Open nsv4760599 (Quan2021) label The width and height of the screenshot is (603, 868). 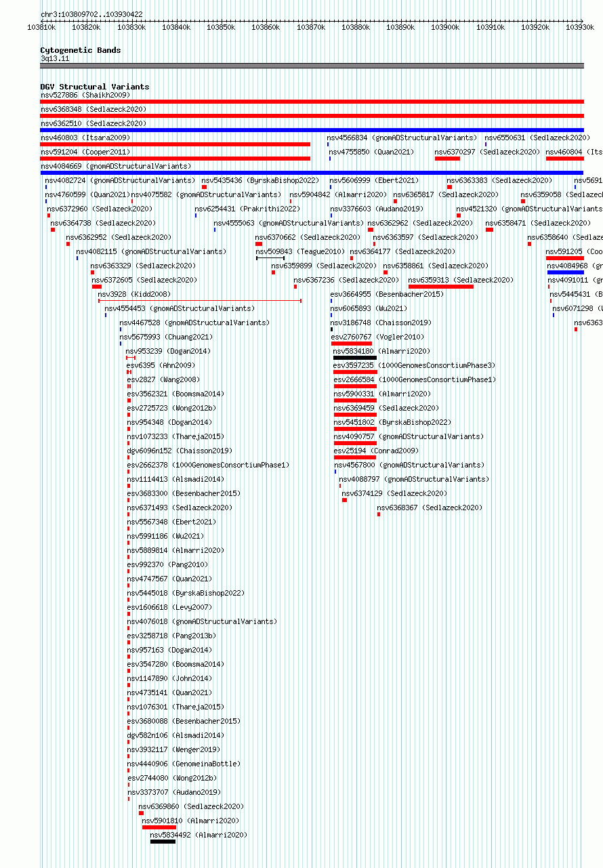click(87, 194)
